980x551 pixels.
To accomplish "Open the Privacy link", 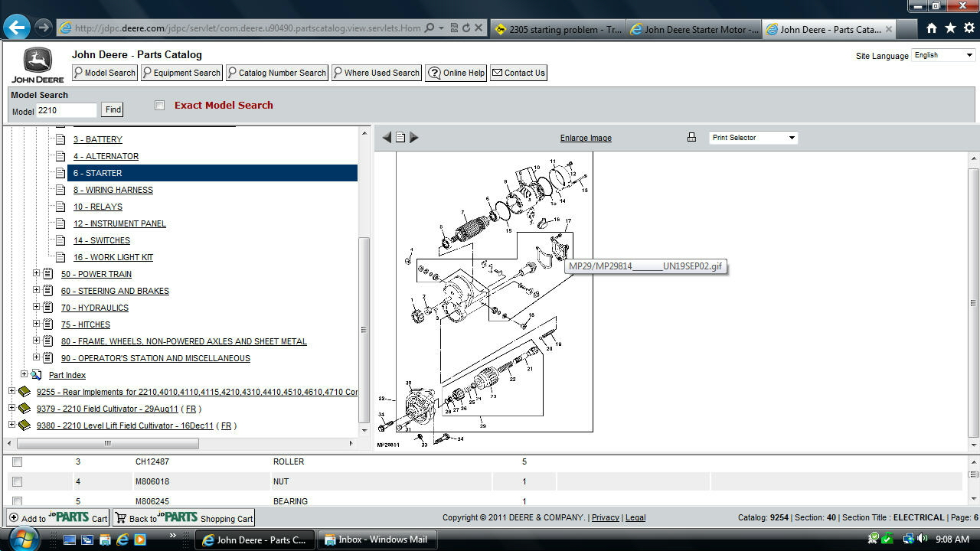I will pos(605,518).
